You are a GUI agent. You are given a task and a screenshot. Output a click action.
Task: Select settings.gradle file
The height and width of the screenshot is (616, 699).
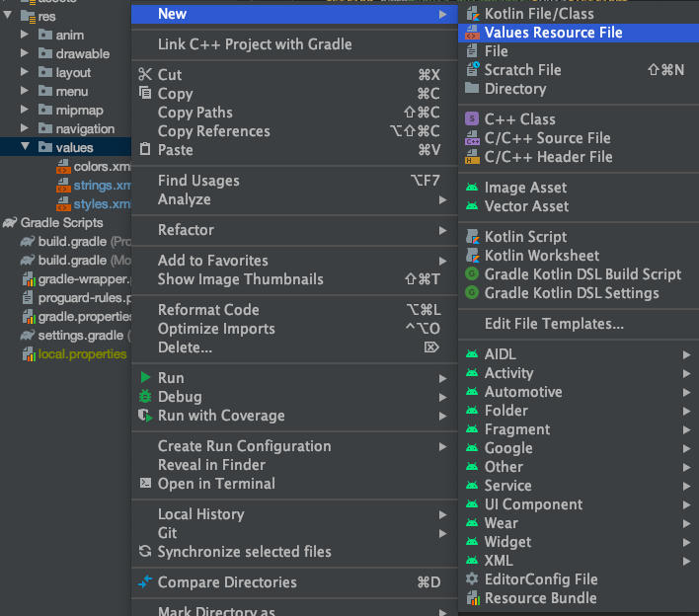pos(80,336)
